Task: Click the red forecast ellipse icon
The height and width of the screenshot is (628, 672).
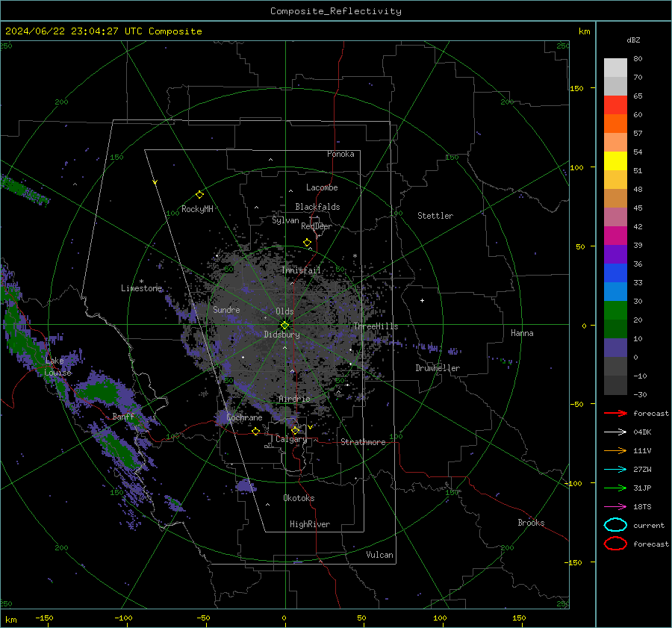Action: click(615, 544)
